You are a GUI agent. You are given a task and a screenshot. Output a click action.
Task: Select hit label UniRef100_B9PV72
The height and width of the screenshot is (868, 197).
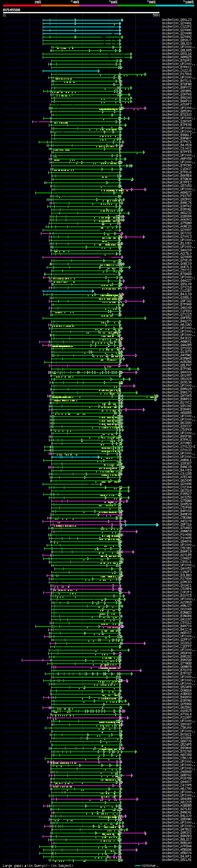[177, 88]
